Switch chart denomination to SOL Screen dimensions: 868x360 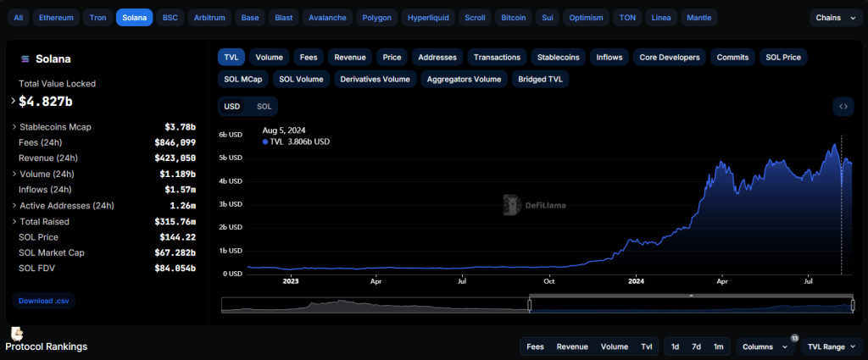click(264, 107)
